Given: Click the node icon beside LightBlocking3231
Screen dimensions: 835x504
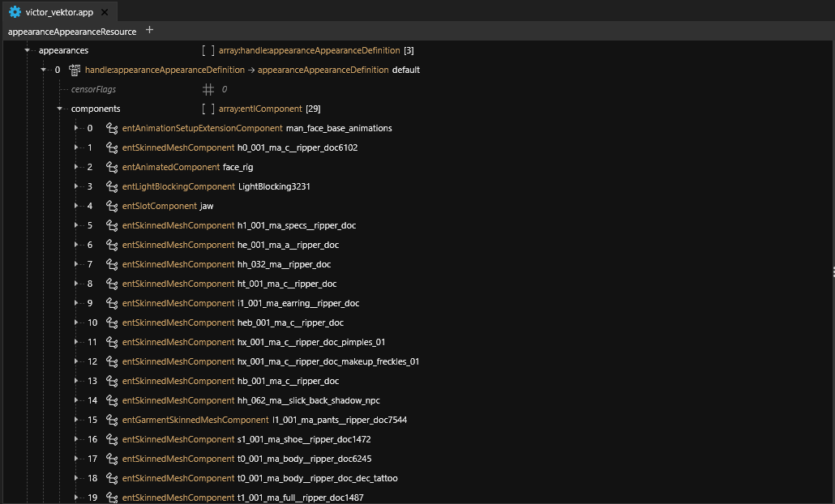Looking at the screenshot, I should click(x=112, y=186).
